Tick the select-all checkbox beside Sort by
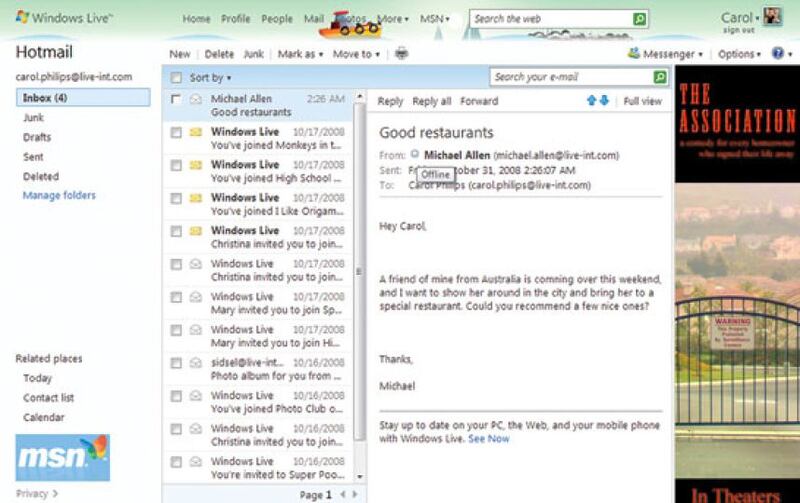The height and width of the screenshot is (503, 800). [x=176, y=78]
